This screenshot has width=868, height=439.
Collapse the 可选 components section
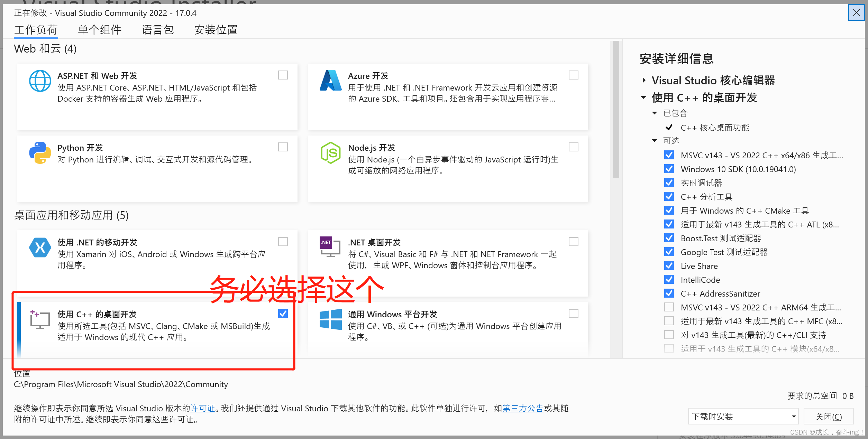tap(655, 141)
